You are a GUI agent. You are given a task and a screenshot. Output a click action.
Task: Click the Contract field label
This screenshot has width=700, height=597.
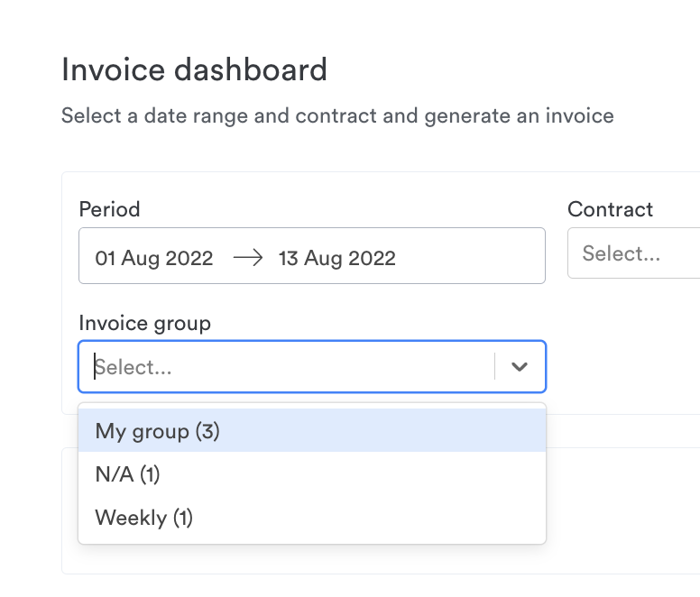(611, 209)
